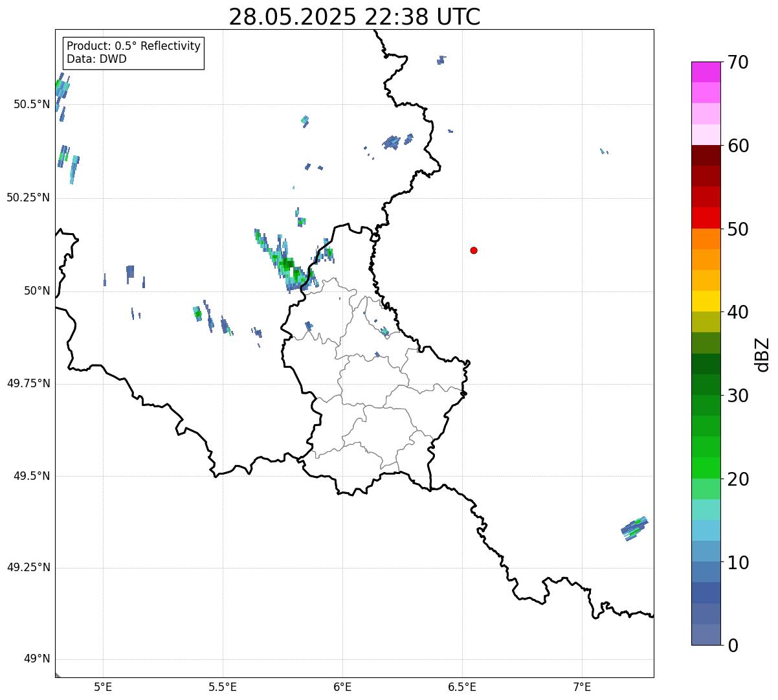Click the yellow 40 dBZ colorbar segment
The image size is (778, 700).
click(x=706, y=301)
